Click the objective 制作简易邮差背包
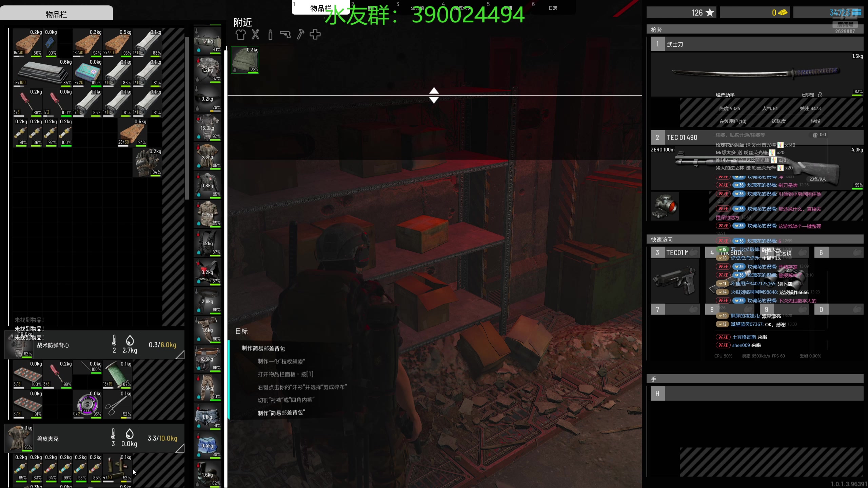The height and width of the screenshot is (488, 868). tap(263, 348)
